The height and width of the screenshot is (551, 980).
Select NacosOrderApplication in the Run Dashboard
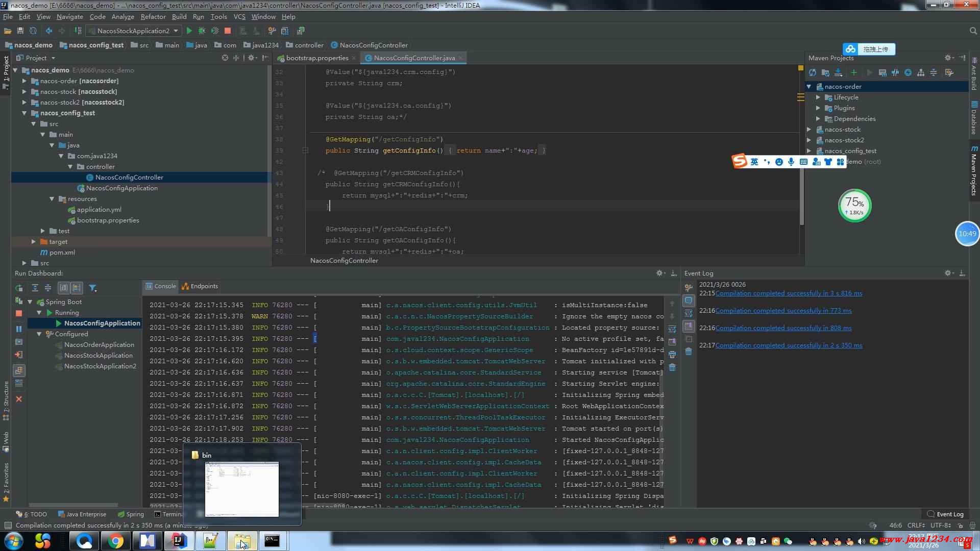(x=99, y=344)
